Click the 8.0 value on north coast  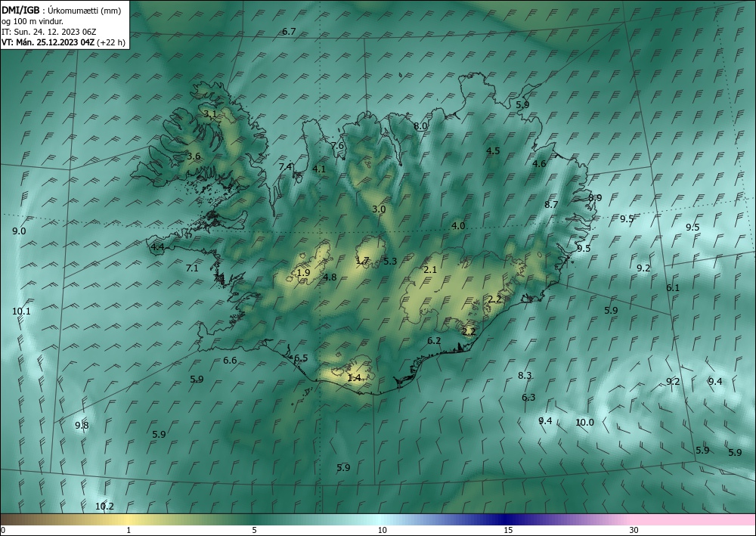(420, 126)
